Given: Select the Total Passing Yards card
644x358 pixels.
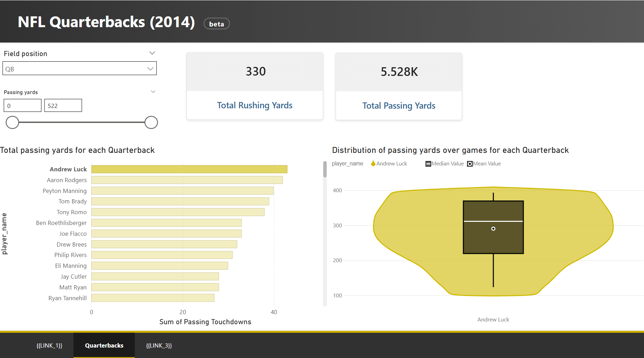Looking at the screenshot, I should [399, 86].
